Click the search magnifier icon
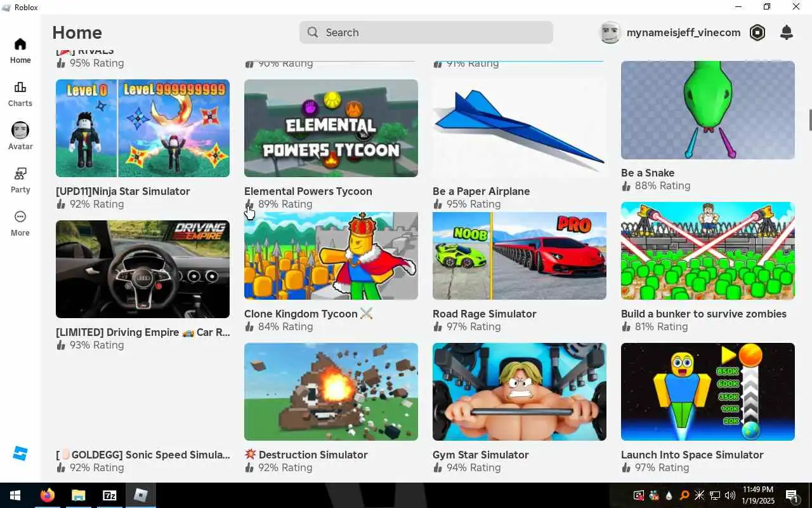The width and height of the screenshot is (812, 508). tap(313, 32)
